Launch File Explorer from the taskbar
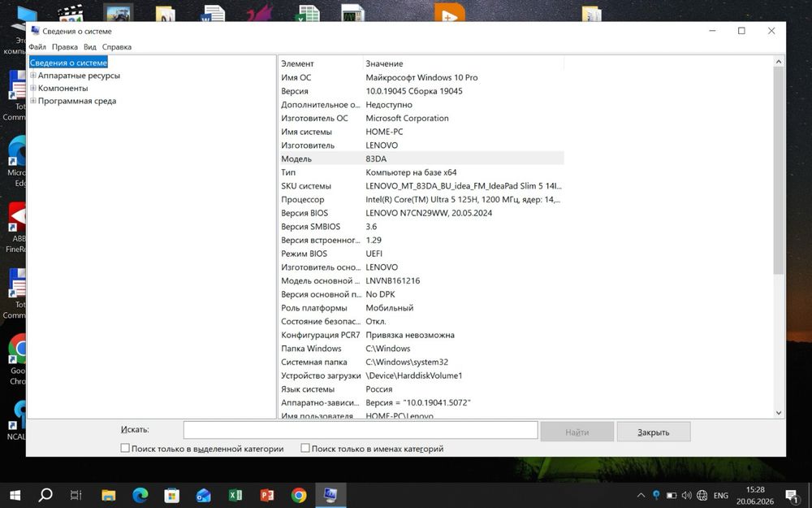Screen dimensions: 812x508 108,496
